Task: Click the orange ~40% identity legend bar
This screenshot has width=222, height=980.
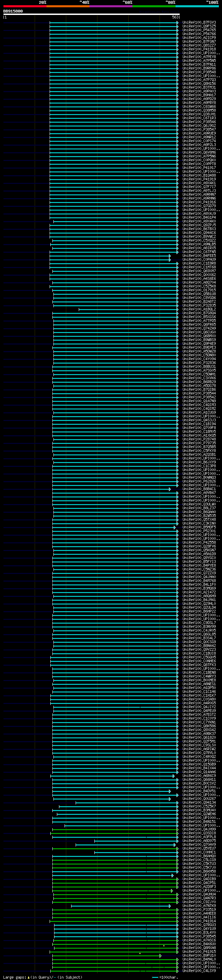Action: [x=68, y=6]
